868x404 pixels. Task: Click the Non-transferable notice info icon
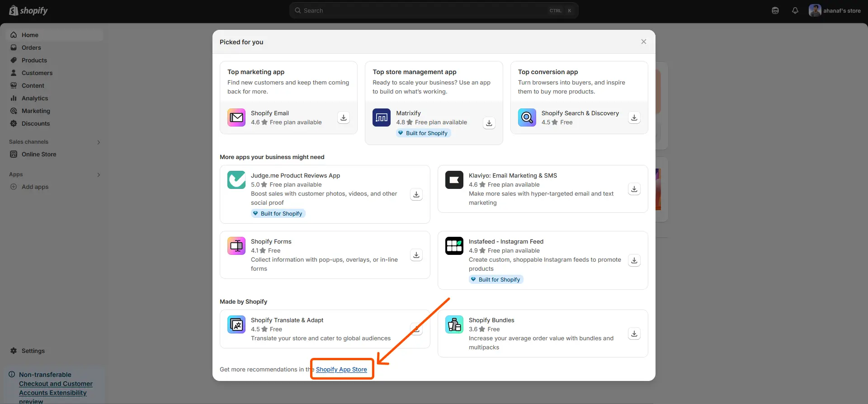[x=12, y=374]
